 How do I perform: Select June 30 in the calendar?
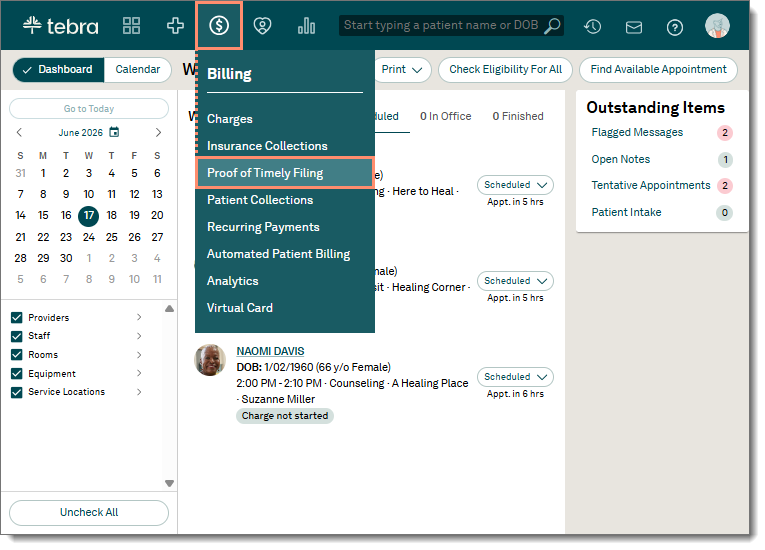[x=66, y=259]
